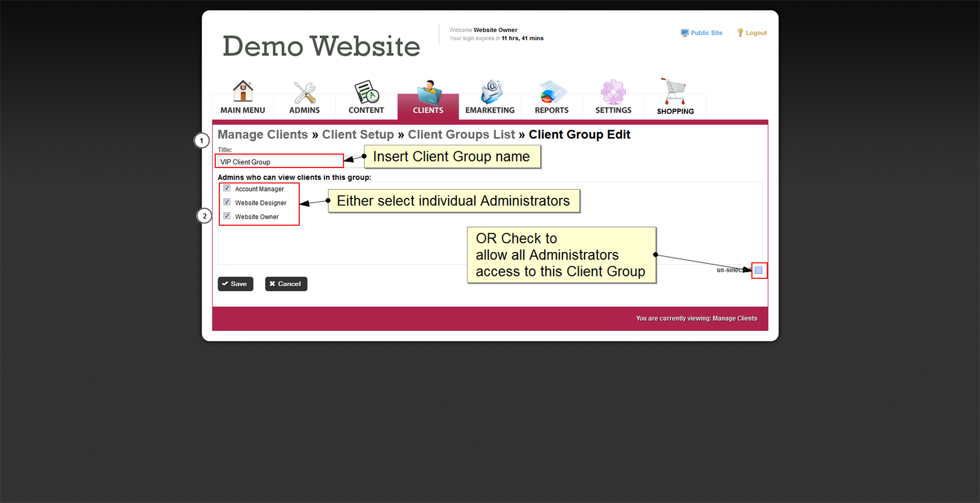This screenshot has width=980, height=503.
Task: Open the Settings gear icon
Action: pyautogui.click(x=613, y=92)
